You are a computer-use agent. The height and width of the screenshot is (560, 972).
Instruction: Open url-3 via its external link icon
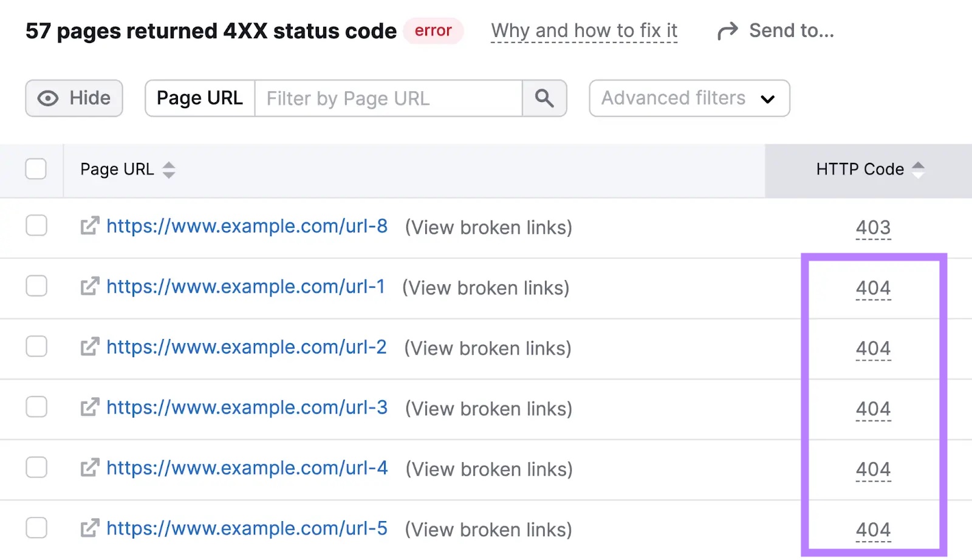click(x=89, y=408)
